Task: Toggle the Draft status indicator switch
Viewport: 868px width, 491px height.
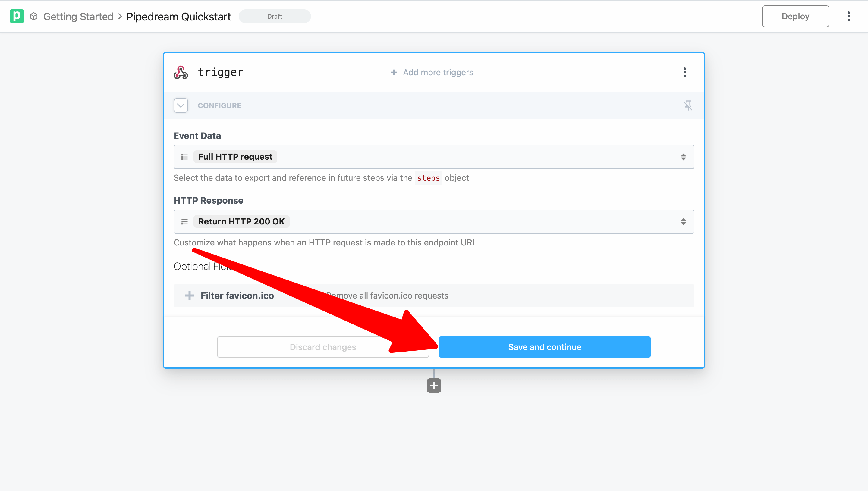Action: pyautogui.click(x=275, y=16)
